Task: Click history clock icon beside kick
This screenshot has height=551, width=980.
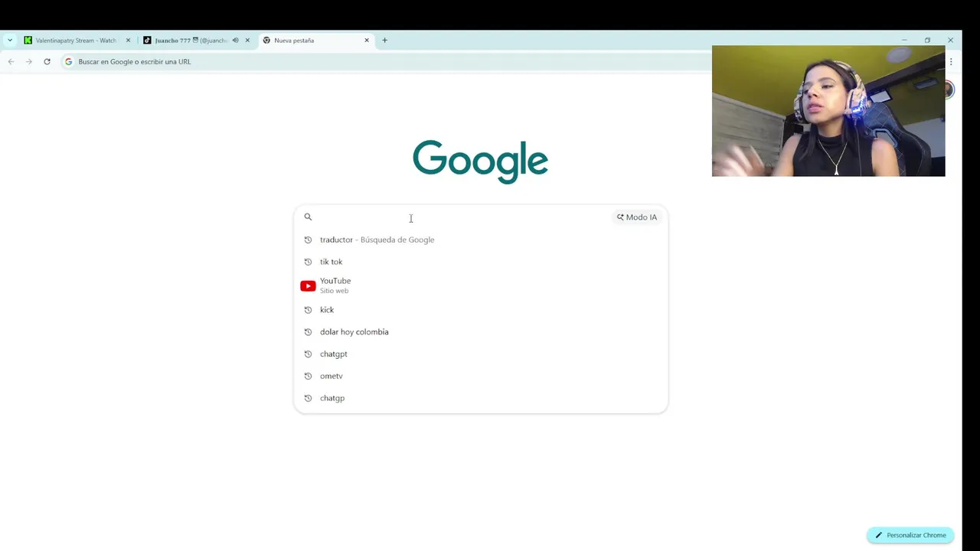Action: click(308, 310)
